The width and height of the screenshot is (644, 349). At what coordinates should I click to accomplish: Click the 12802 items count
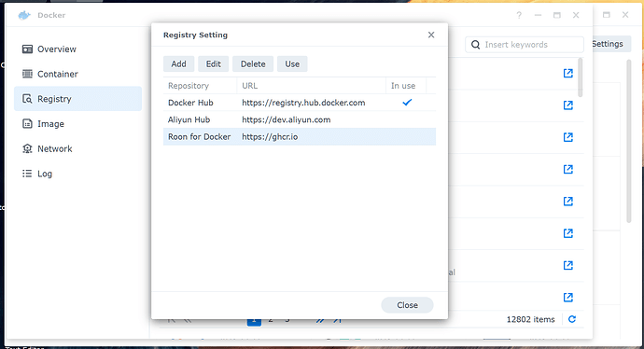click(x=531, y=319)
